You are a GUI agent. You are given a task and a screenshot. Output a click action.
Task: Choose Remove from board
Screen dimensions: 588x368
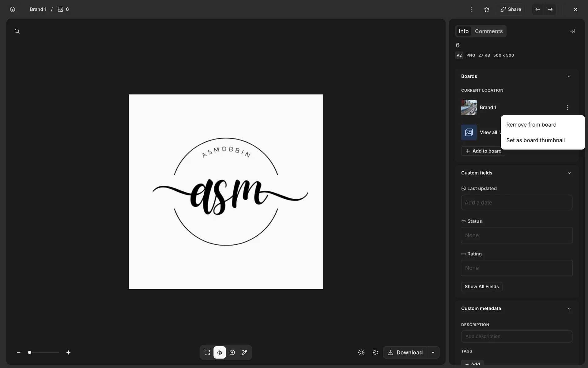click(531, 125)
